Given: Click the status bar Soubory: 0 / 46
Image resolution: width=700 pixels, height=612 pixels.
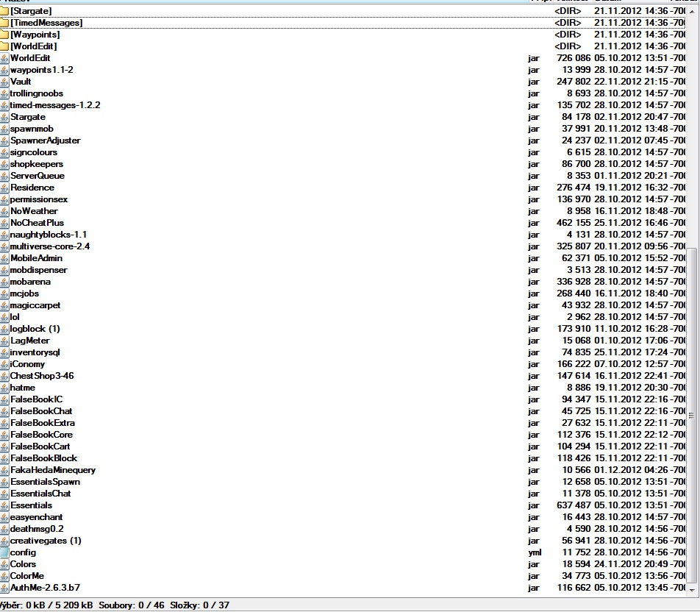Looking at the screenshot, I should click(131, 605).
